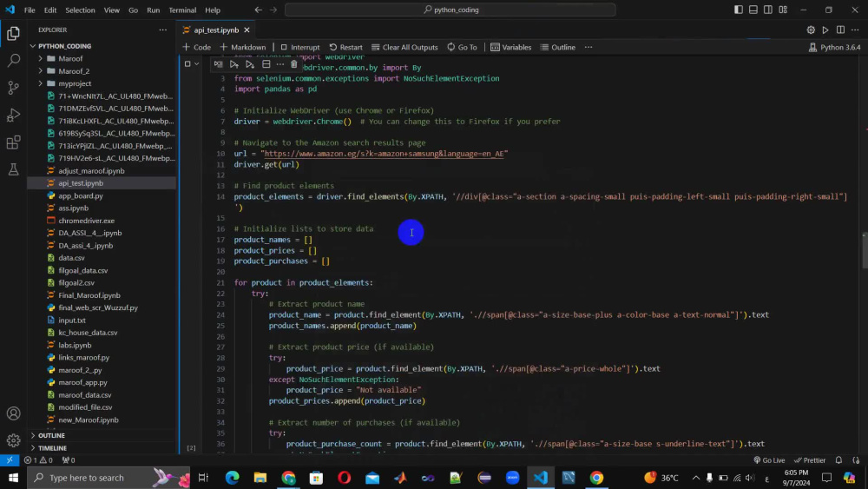Screen dimensions: 868x489
Task: Open the notebook Outline
Action: tap(558, 47)
